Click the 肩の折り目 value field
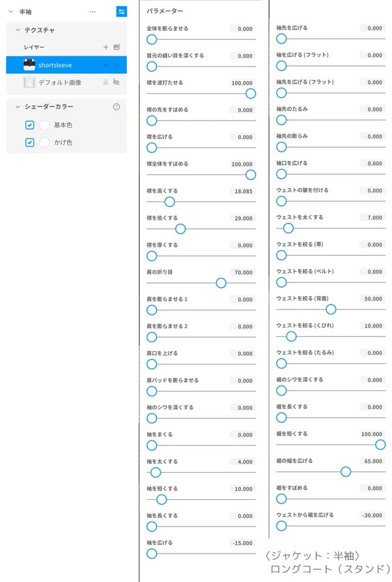Viewport: 392px width, 582px height. coord(243,273)
